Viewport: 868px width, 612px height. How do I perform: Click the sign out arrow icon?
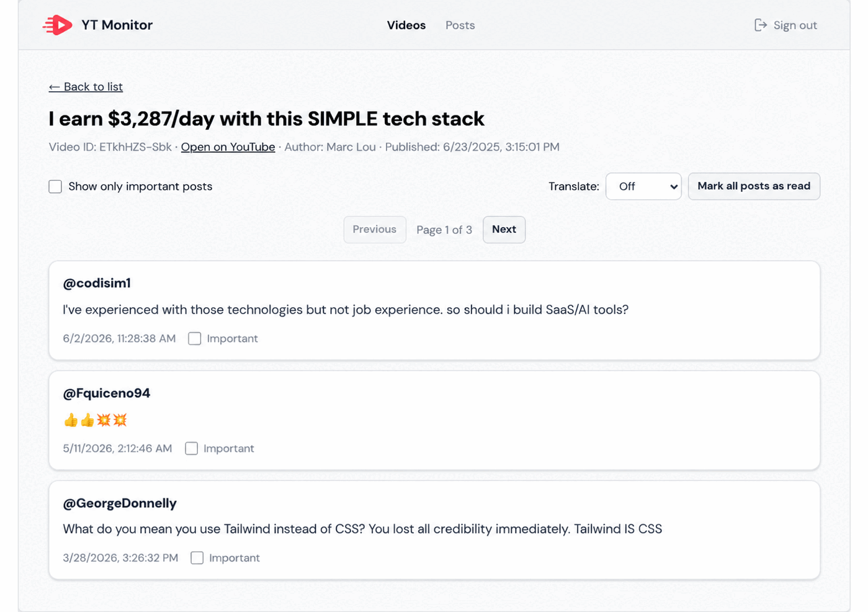(761, 25)
